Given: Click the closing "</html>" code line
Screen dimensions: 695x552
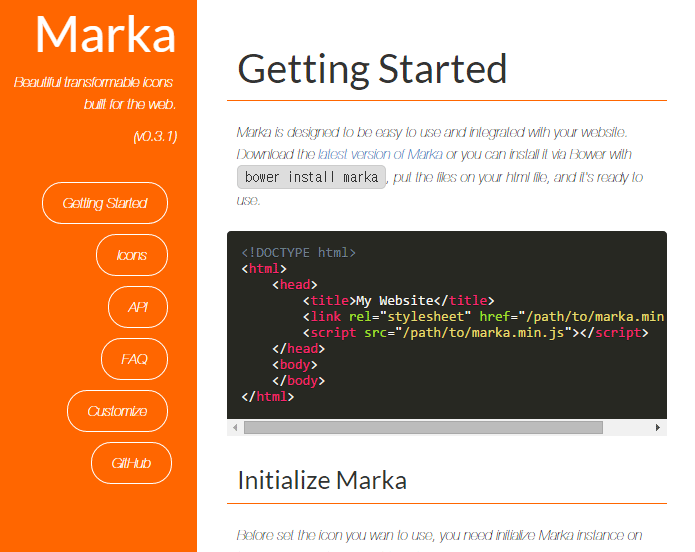Looking at the screenshot, I should pyautogui.click(x=268, y=396).
